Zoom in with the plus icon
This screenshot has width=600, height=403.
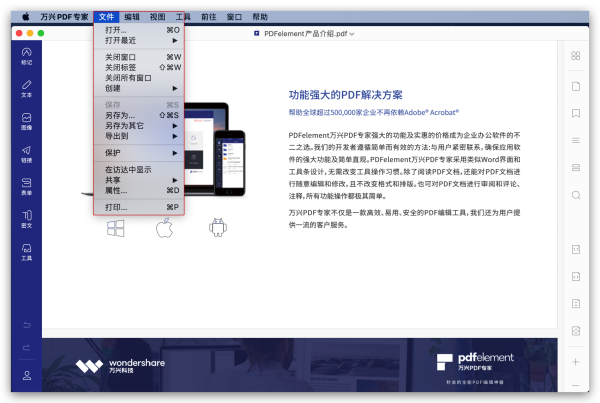click(576, 362)
